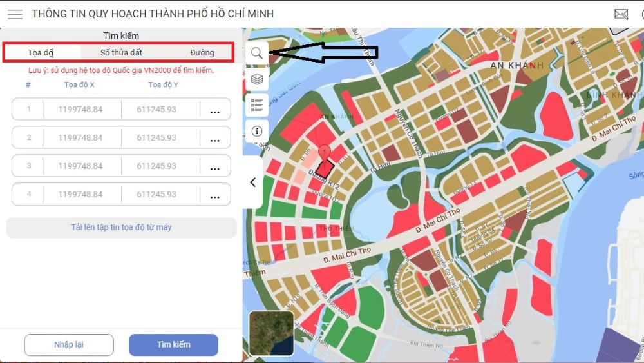Open the map search magnifier tool
The width and height of the screenshot is (644, 363).
click(x=257, y=53)
